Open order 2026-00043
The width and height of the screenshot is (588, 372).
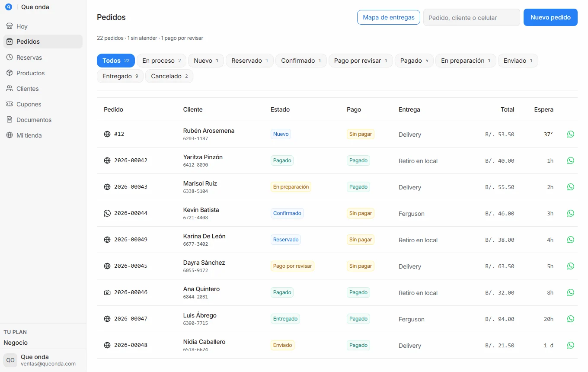[x=131, y=187]
